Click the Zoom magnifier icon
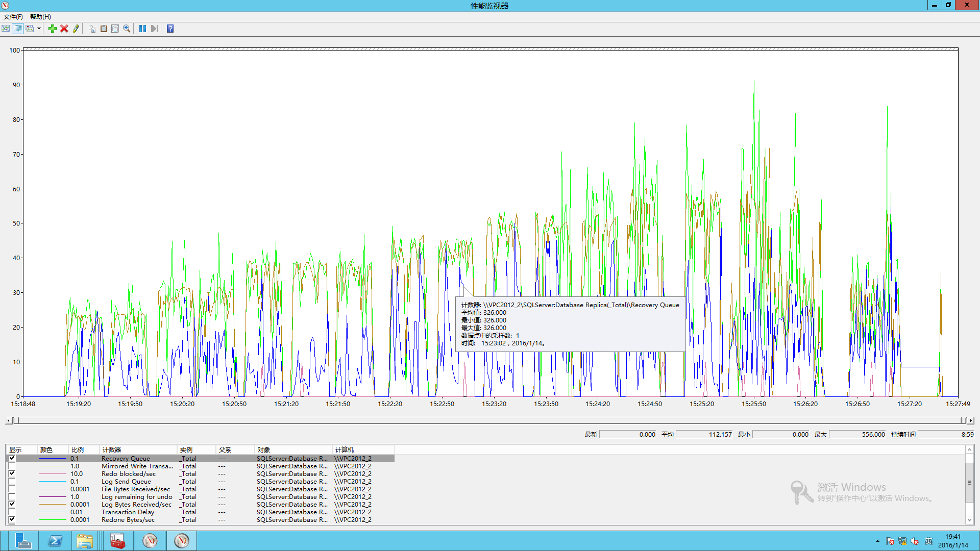Viewport: 980px width, 551px height. coord(127,29)
